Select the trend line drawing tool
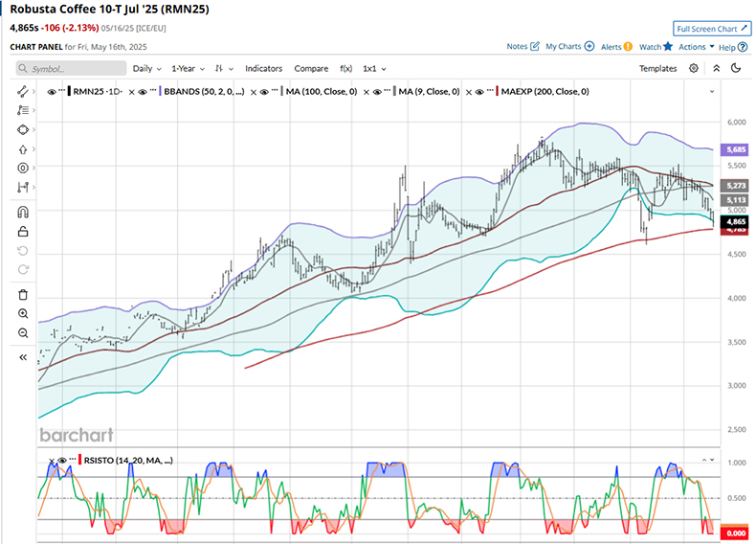The image size is (756, 544). pyautogui.click(x=23, y=91)
